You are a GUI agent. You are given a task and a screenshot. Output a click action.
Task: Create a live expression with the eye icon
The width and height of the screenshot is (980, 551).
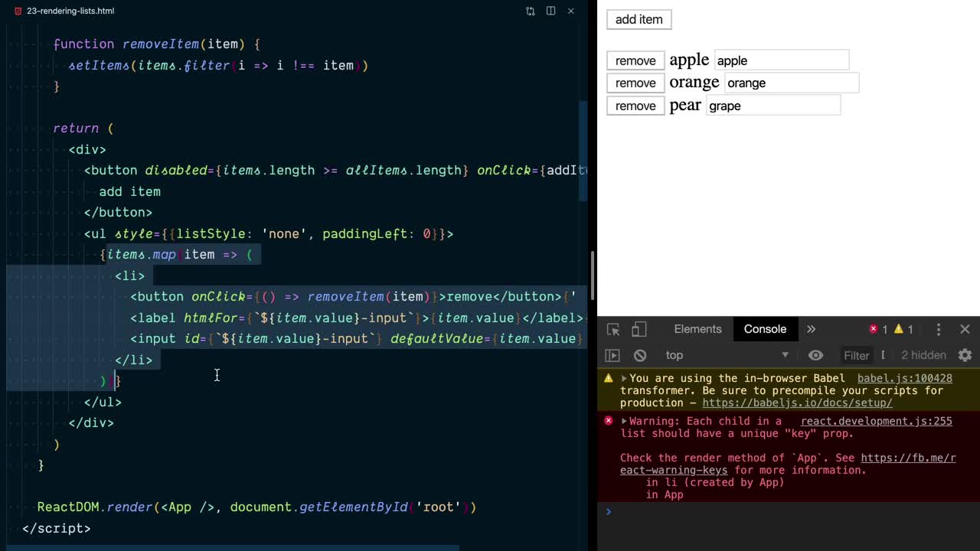(816, 355)
